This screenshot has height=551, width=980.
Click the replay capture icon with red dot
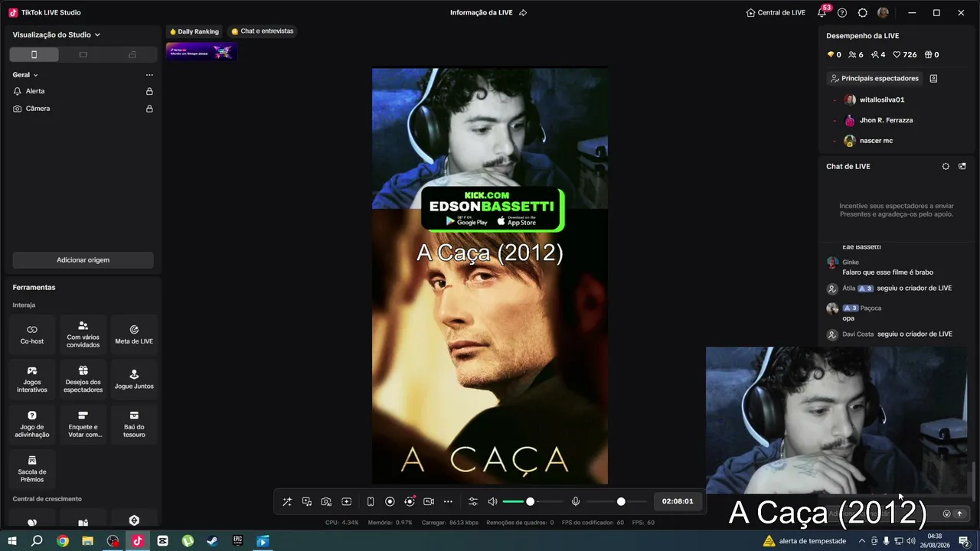pos(410,501)
